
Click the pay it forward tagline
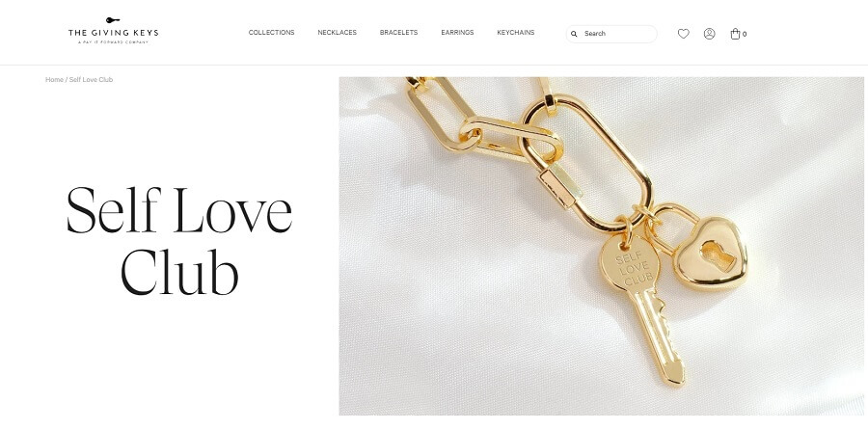coord(113,42)
